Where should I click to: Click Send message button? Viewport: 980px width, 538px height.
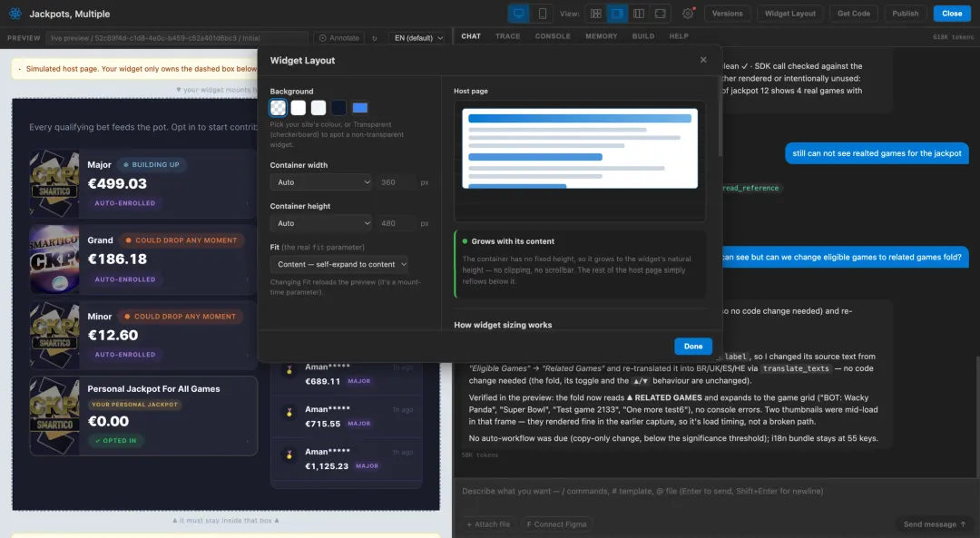click(x=935, y=524)
